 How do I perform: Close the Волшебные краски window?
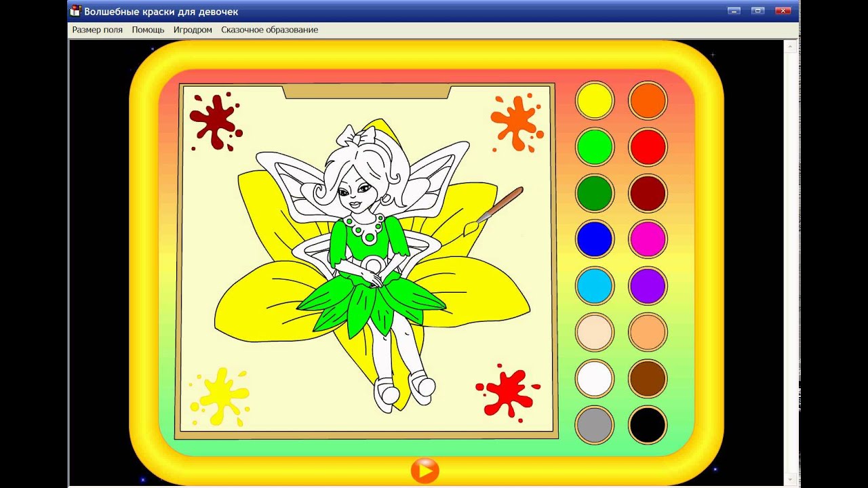[783, 10]
